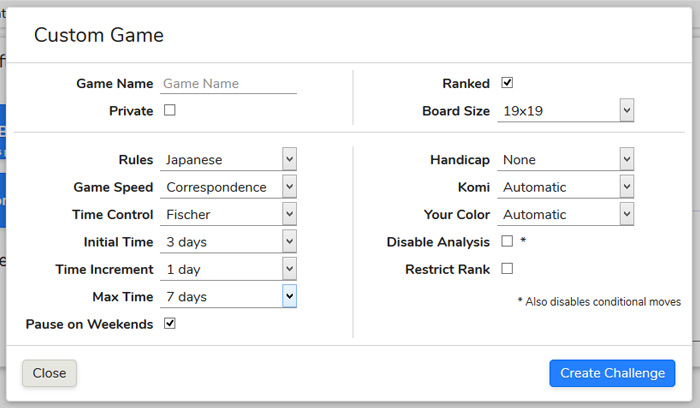Uncheck Pause on Weekends checkbox

[170, 323]
